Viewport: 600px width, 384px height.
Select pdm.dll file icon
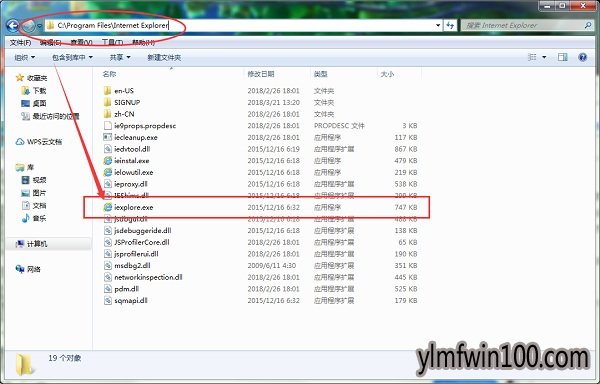pyautogui.click(x=108, y=289)
